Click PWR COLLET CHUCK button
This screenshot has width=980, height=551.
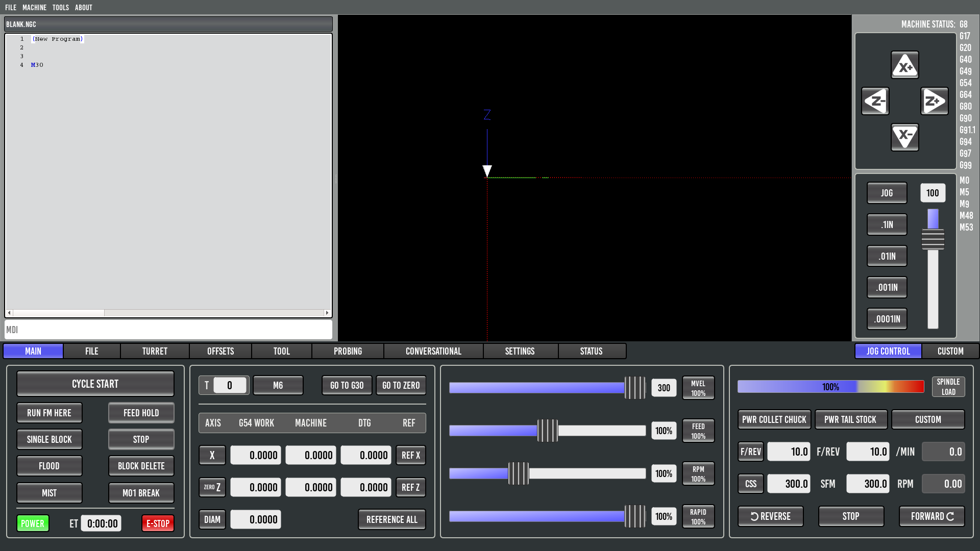click(774, 419)
